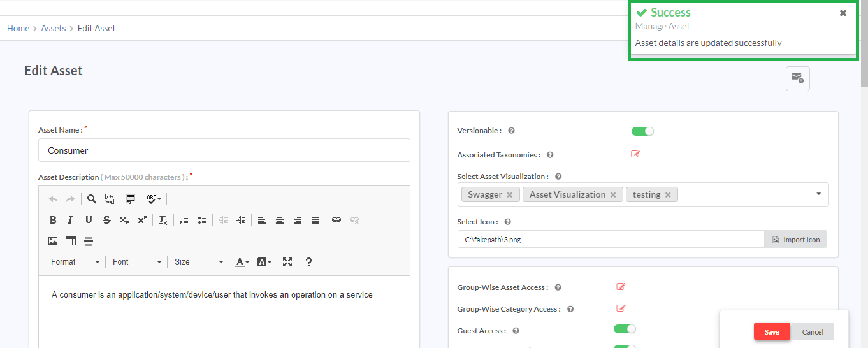Open the Format dropdown
This screenshot has height=348, width=868.
[75, 262]
